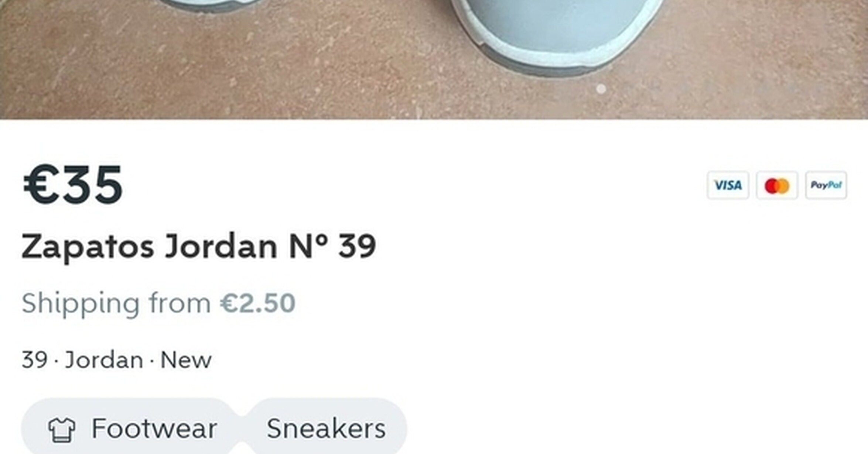Image resolution: width=868 pixels, height=454 pixels.
Task: Open the sneaker product photo
Action: [434, 59]
